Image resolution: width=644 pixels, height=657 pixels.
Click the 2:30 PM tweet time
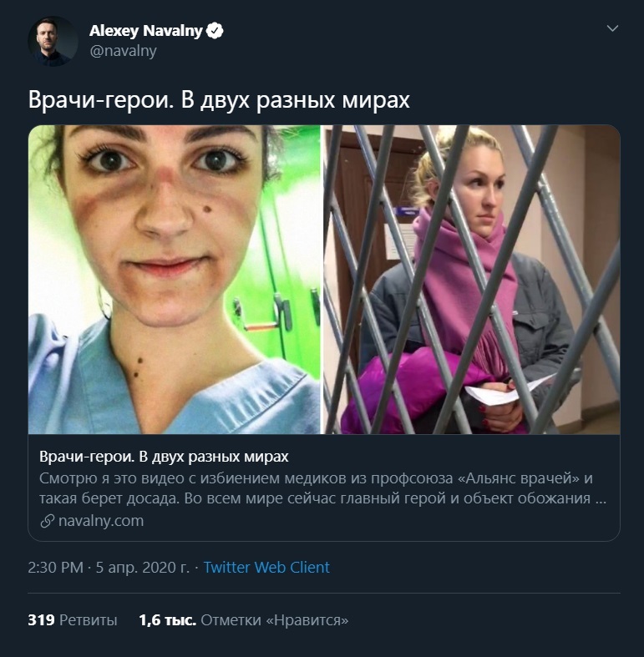(55, 568)
